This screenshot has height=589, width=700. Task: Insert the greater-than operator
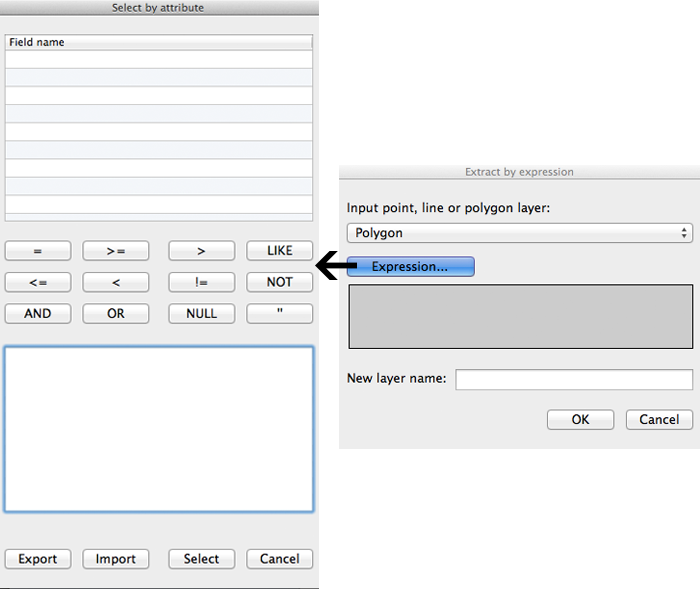click(x=201, y=251)
